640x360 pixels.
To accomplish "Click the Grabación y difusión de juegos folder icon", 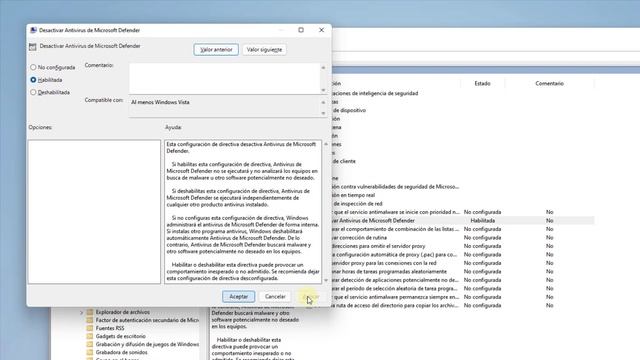I will (90, 344).
